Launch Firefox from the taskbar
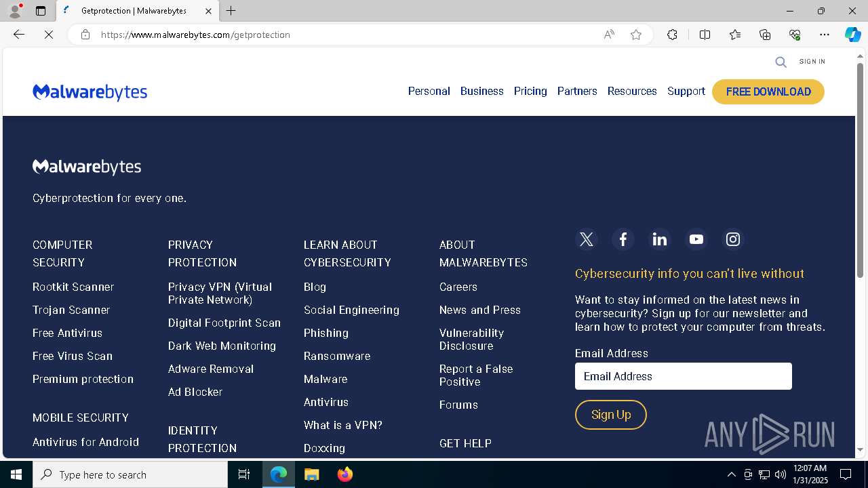The width and height of the screenshot is (868, 488). click(345, 474)
